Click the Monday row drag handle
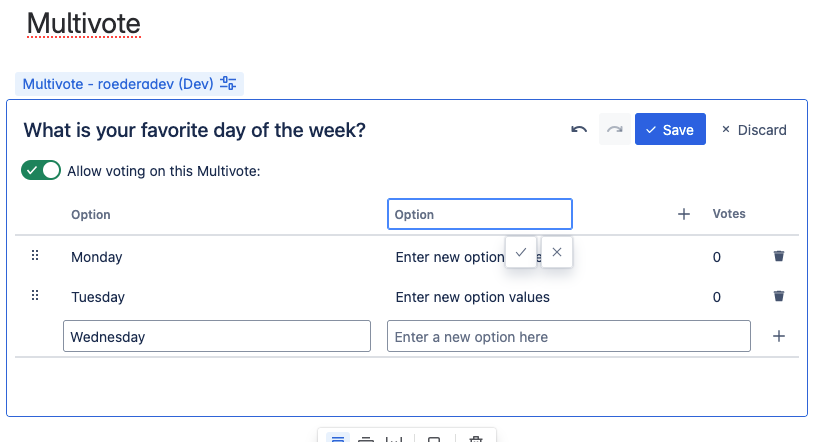 (35, 255)
